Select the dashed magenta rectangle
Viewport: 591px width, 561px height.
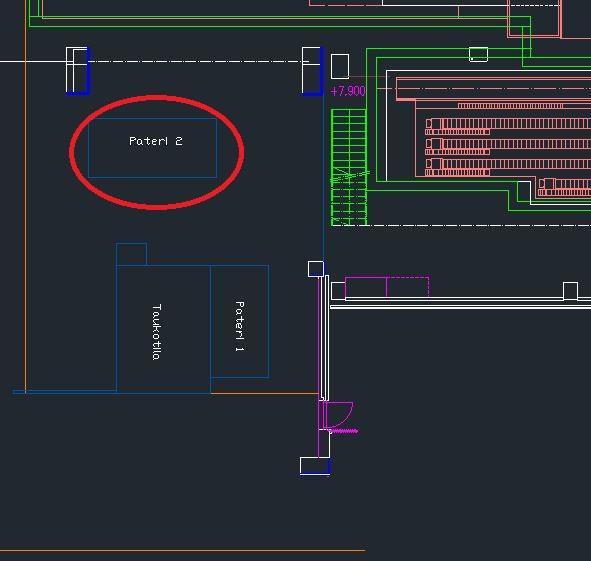click(408, 286)
